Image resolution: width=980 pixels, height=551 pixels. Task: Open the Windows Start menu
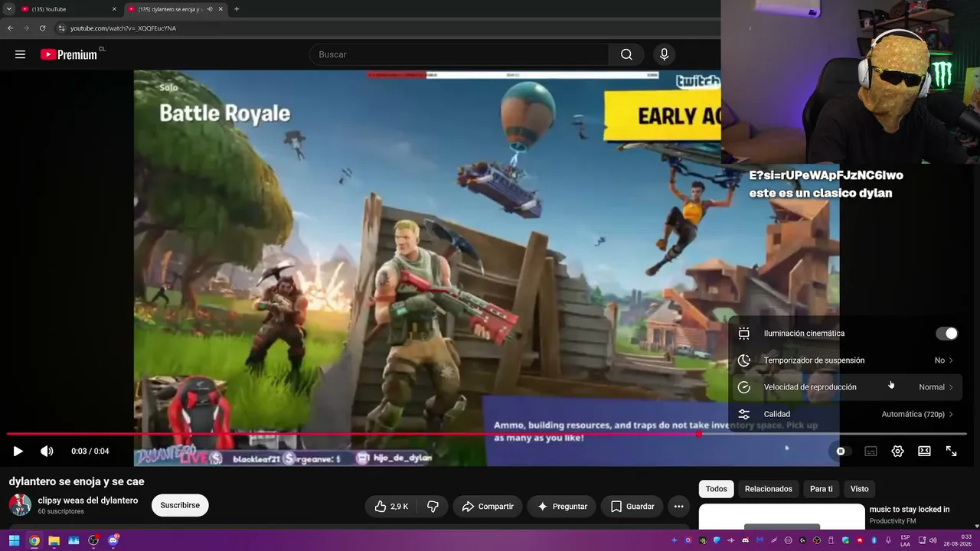(14, 540)
